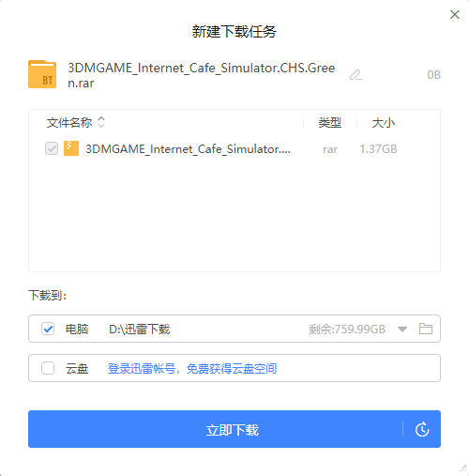The image size is (469, 476).
Task: Uncheck the 电脑 download location checkbox
Action: (48, 329)
